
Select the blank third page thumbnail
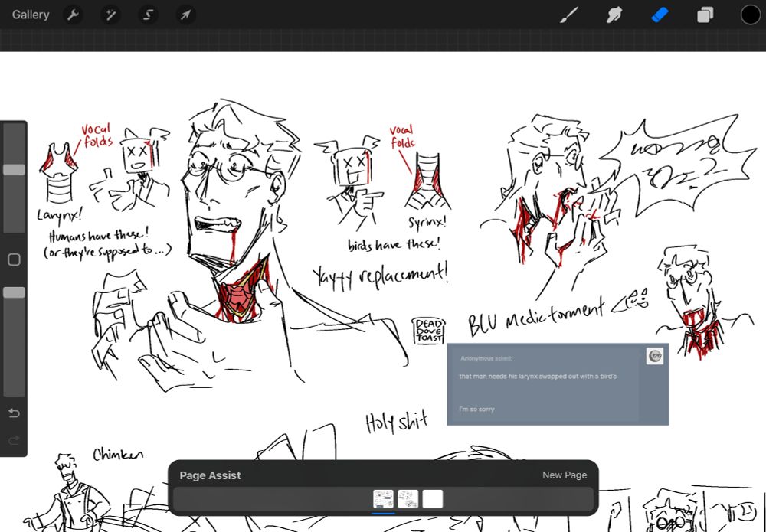point(432,499)
